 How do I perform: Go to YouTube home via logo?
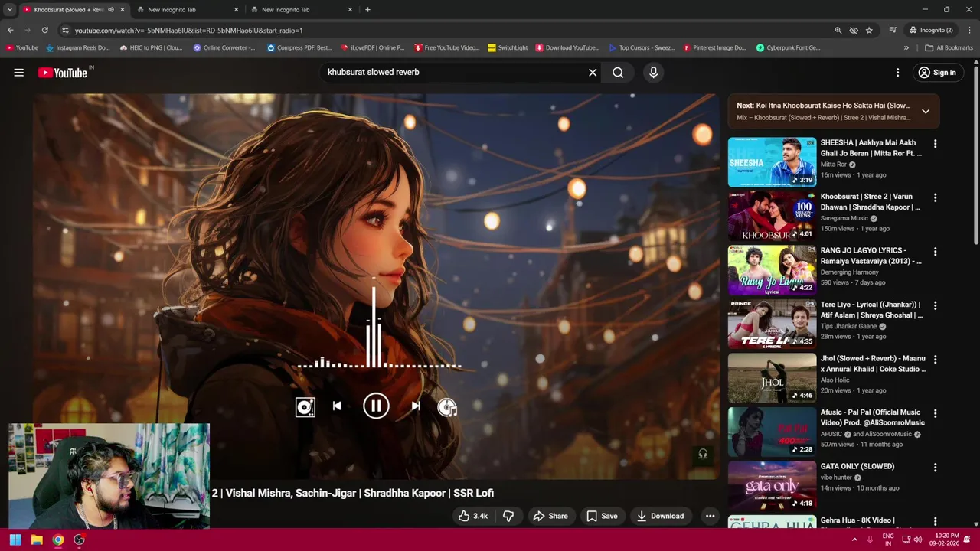[x=63, y=73]
